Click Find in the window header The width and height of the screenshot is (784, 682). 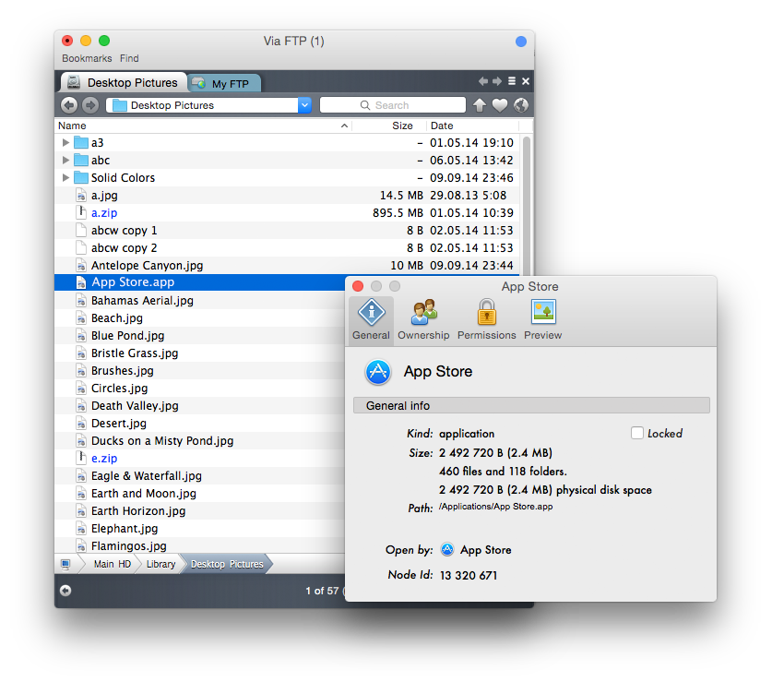[128, 57]
